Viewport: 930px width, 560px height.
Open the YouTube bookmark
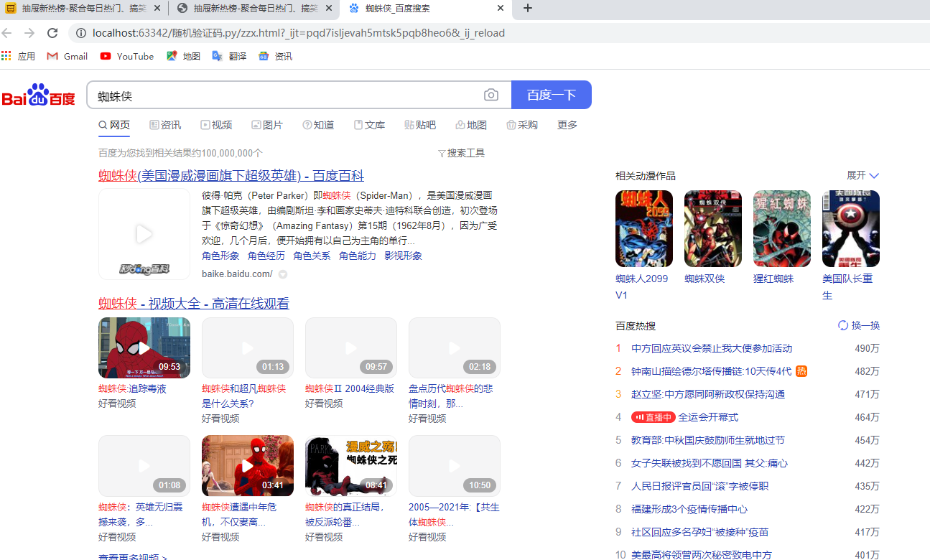[127, 56]
